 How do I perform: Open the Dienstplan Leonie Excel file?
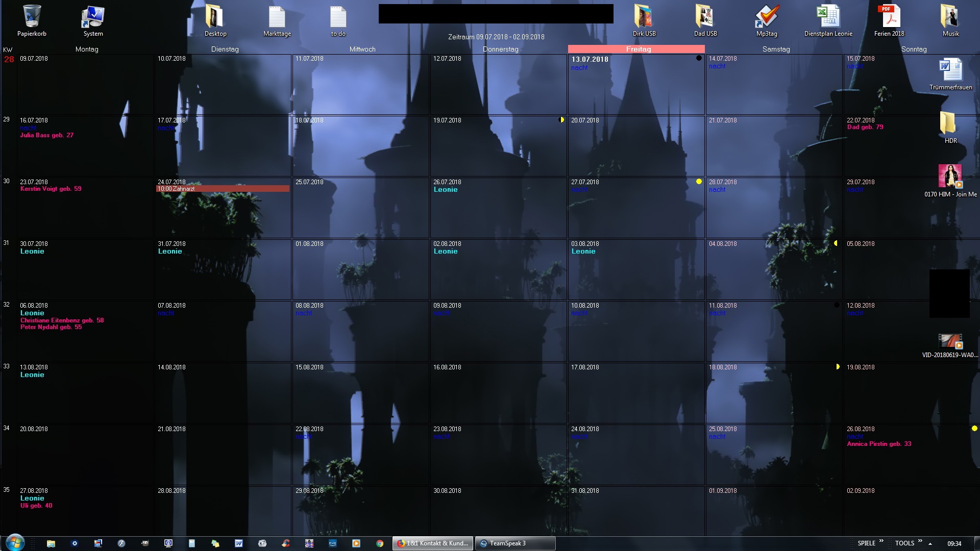click(x=828, y=18)
